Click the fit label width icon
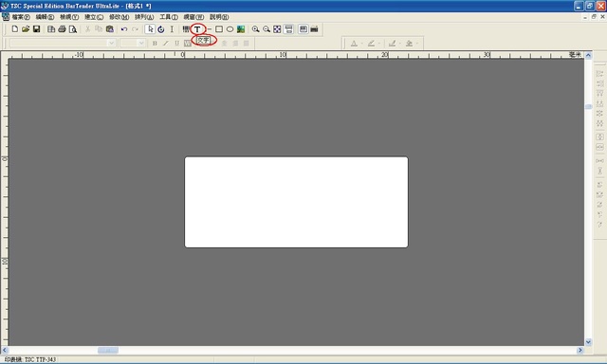This screenshot has height=364, width=607. (x=288, y=29)
